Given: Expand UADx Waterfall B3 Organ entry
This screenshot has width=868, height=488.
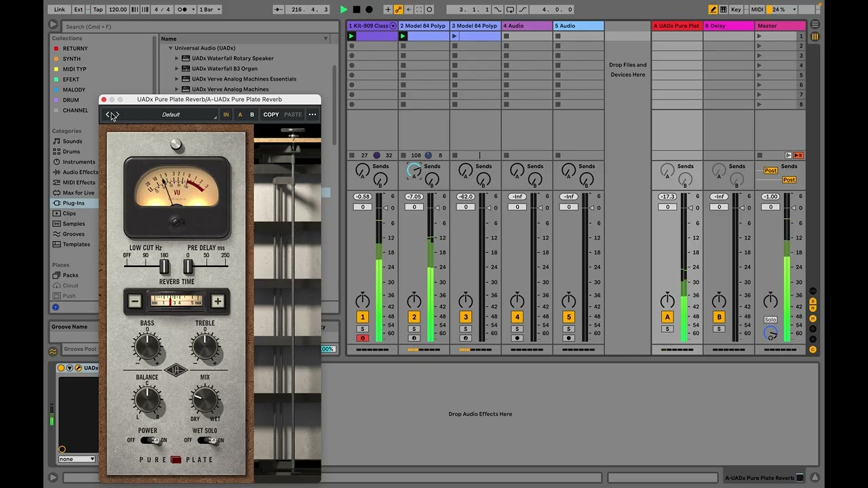Looking at the screenshot, I should pos(177,68).
